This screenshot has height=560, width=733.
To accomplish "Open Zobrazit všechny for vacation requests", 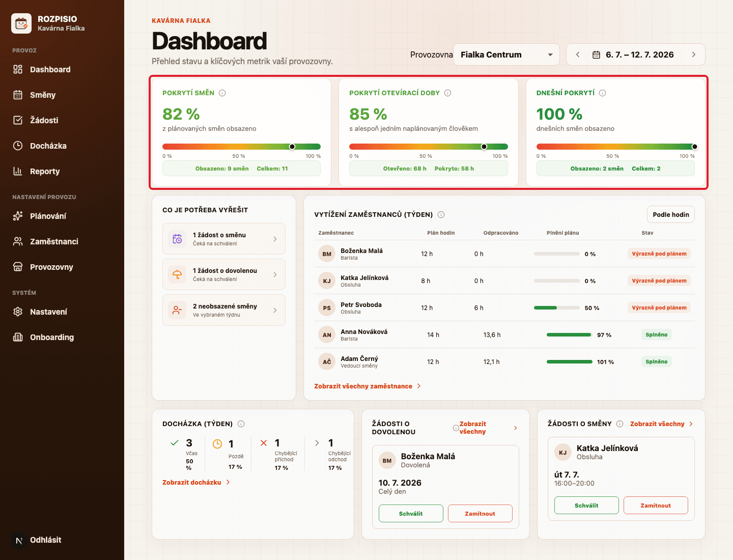I will click(x=488, y=428).
